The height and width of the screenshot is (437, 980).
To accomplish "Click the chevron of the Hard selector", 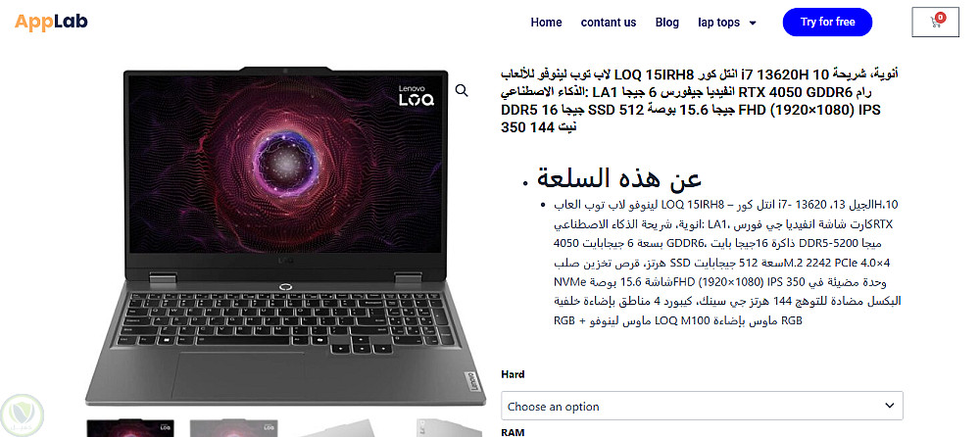I will pyautogui.click(x=890, y=406).
